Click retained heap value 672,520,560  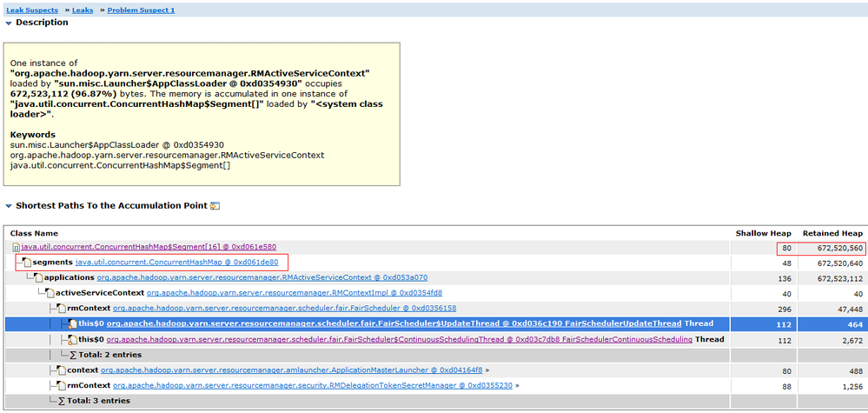pos(840,247)
